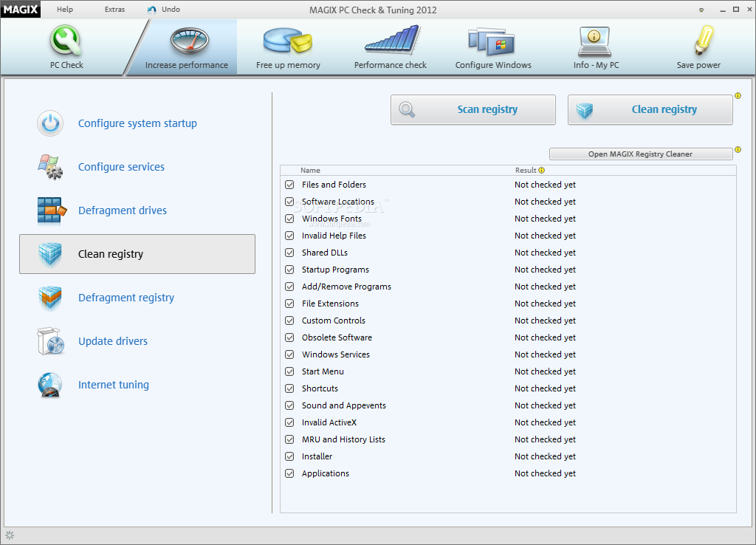This screenshot has height=545, width=756.
Task: Toggle the File Extensions checkbox
Action: [289, 304]
